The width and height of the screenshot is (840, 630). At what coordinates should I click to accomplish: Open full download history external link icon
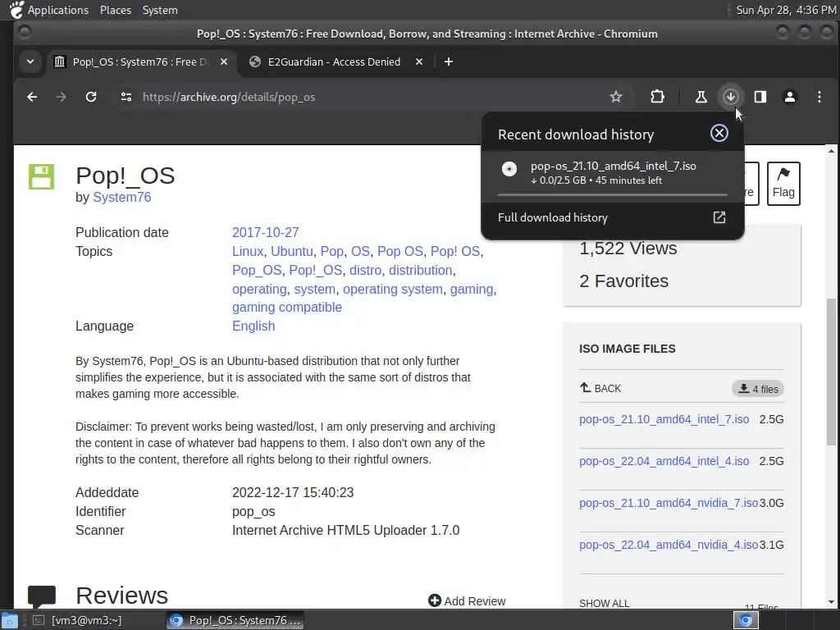719,217
